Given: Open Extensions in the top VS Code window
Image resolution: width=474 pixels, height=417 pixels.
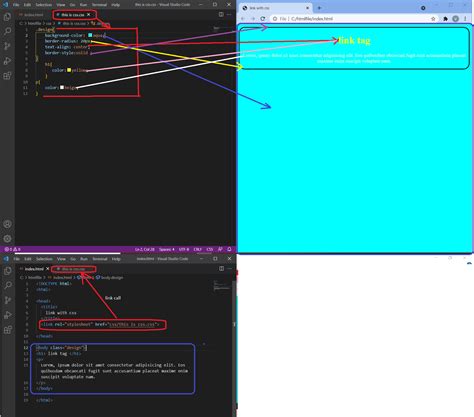Looking at the screenshot, I should [7, 76].
